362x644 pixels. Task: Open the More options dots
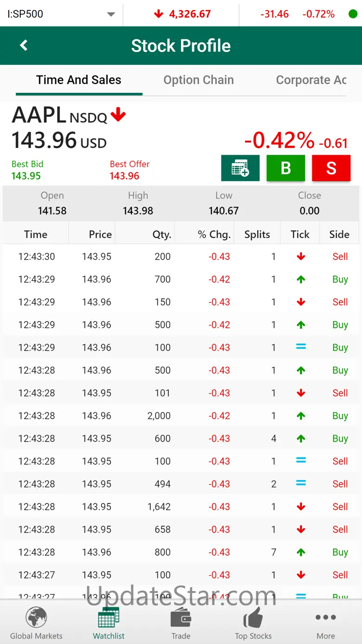tap(325, 618)
